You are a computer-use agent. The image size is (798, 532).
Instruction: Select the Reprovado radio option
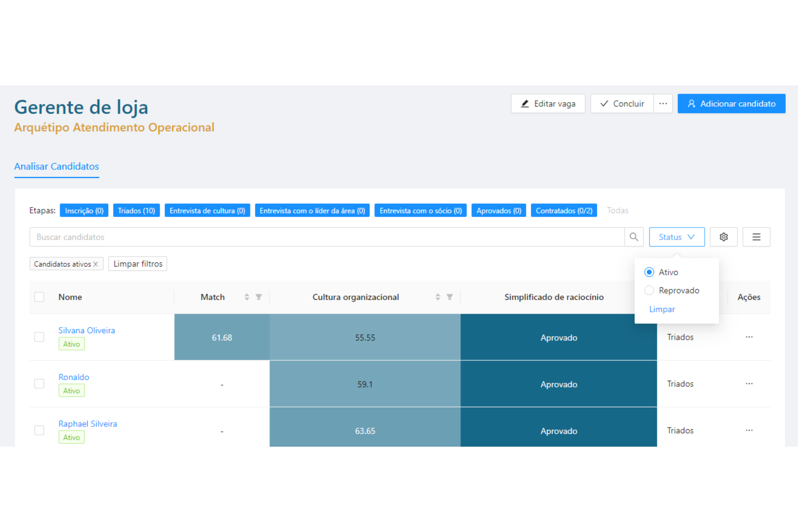point(649,290)
